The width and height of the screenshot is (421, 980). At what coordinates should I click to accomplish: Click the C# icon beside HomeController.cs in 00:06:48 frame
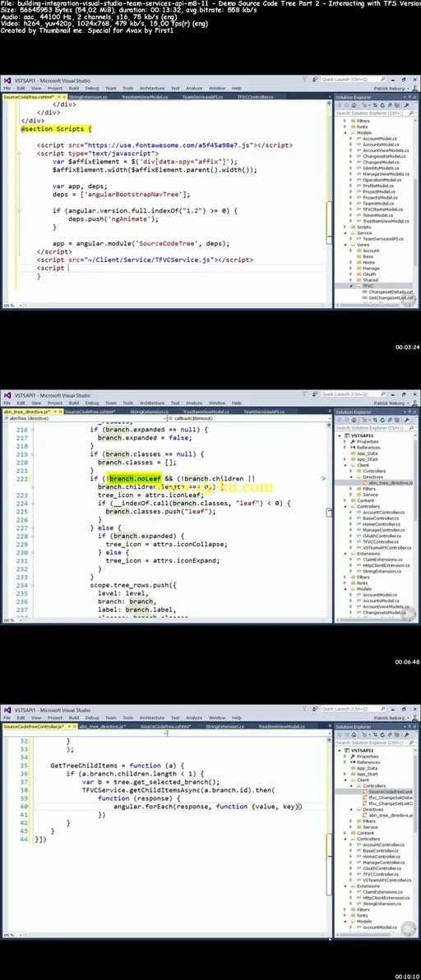359,524
